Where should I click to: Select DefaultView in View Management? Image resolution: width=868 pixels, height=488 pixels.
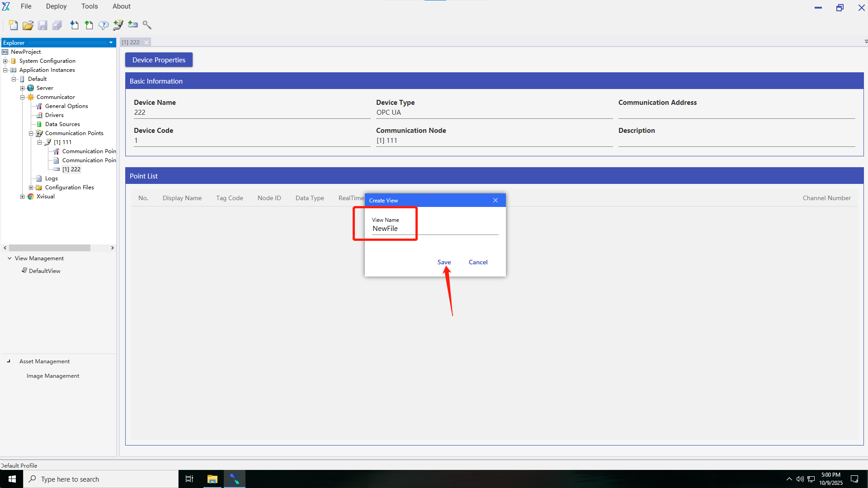click(44, 271)
